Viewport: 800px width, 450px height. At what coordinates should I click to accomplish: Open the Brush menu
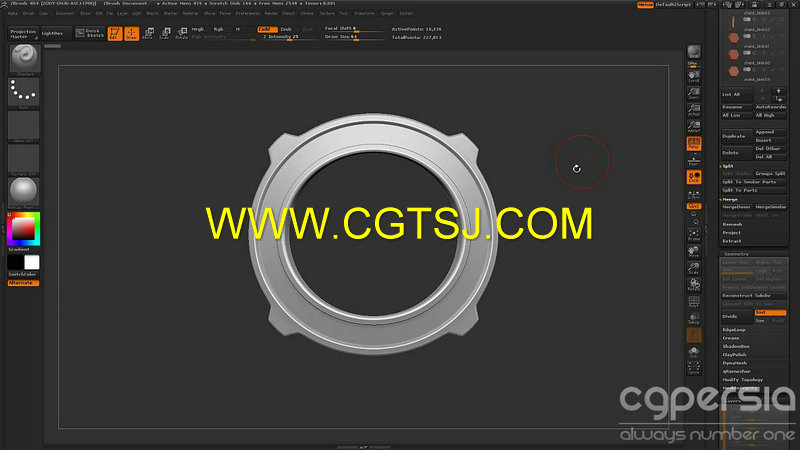coord(28,13)
